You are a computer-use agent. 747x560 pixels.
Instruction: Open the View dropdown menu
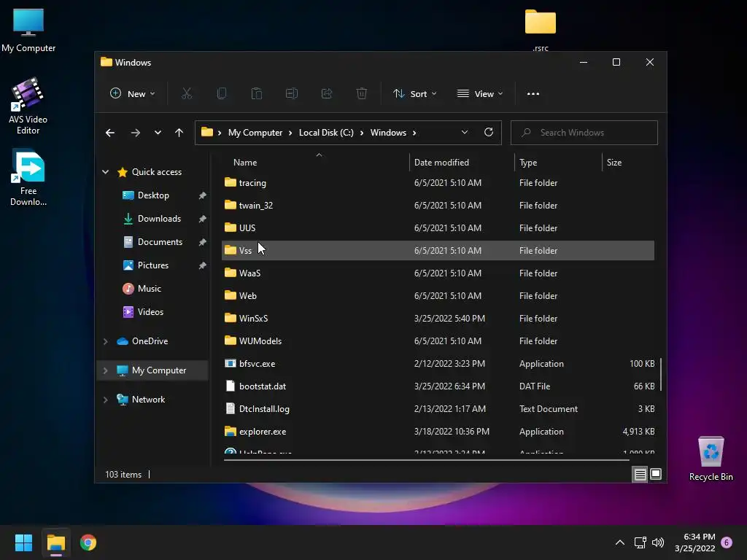[480, 94]
